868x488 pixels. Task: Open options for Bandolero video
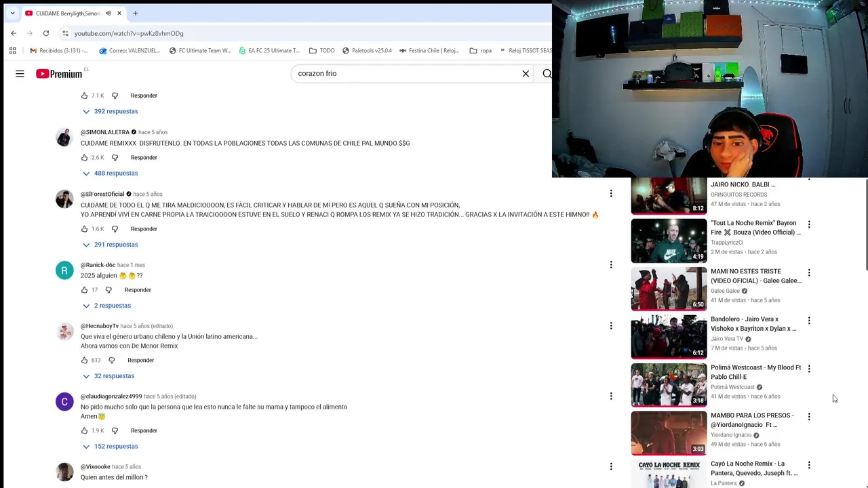809,321
